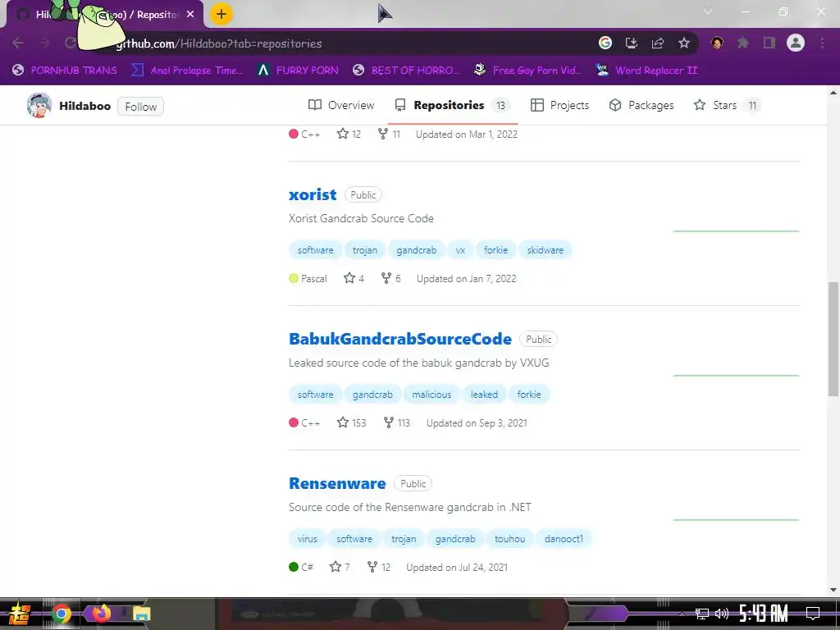Click the install app download icon
This screenshot has height=630, width=840.
point(632,43)
